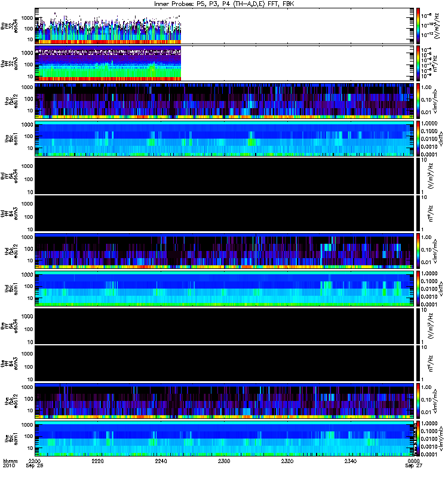Click the nT²/Hz unit label of thd fff scm3
448x478 pixels.
[x=431, y=213]
